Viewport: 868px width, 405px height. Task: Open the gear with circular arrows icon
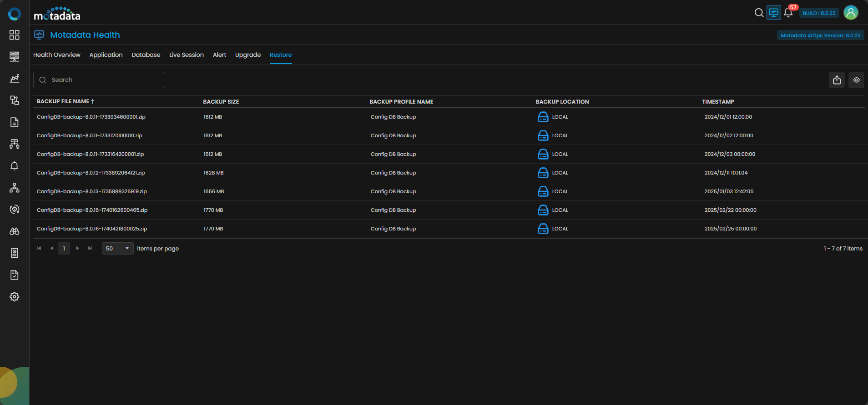coord(15,210)
